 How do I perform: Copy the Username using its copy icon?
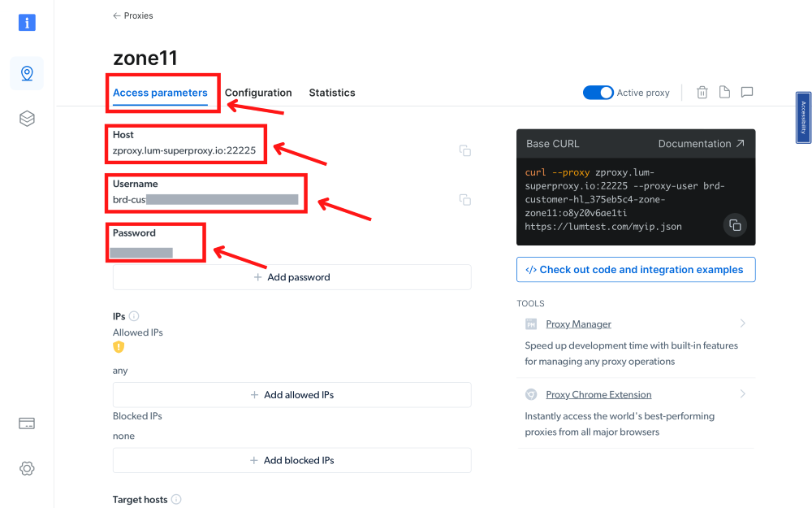click(x=464, y=199)
